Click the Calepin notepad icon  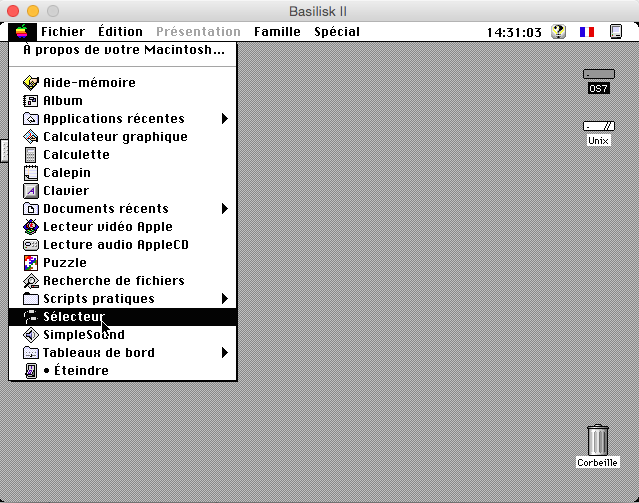[x=31, y=173]
